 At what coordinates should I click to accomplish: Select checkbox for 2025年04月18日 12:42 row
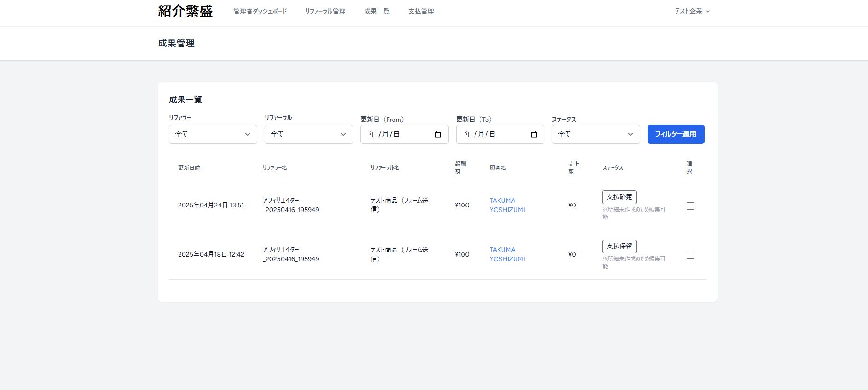coord(690,255)
